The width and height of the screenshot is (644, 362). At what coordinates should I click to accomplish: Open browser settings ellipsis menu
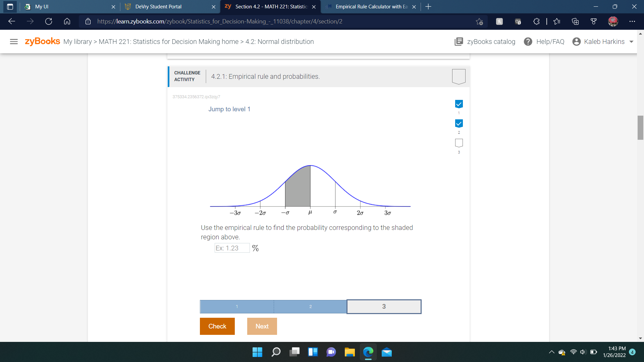pos(632,21)
